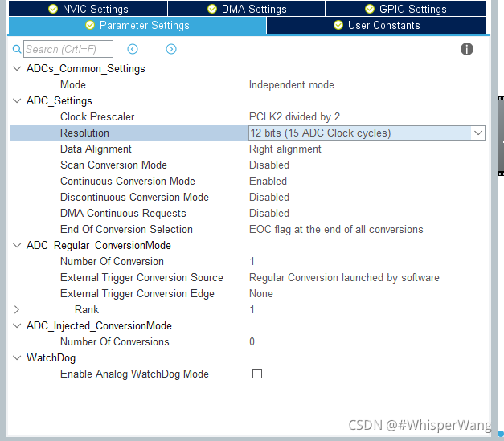Switch to the DMA Settings tab
504x441 pixels.
[247, 9]
